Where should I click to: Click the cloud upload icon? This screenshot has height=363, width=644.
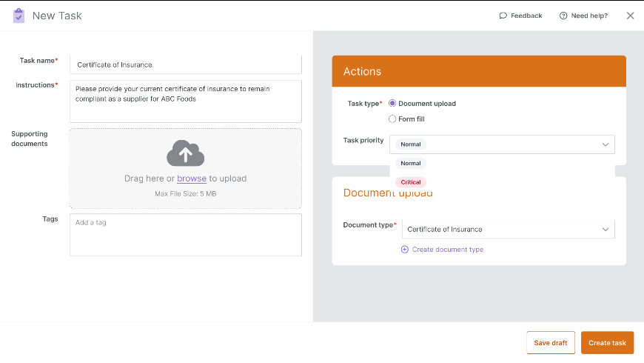(185, 153)
